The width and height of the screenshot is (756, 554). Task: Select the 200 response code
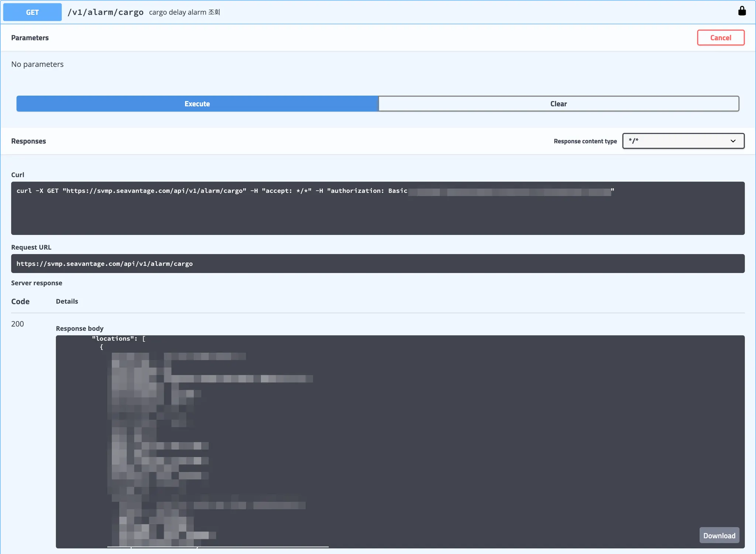click(17, 324)
